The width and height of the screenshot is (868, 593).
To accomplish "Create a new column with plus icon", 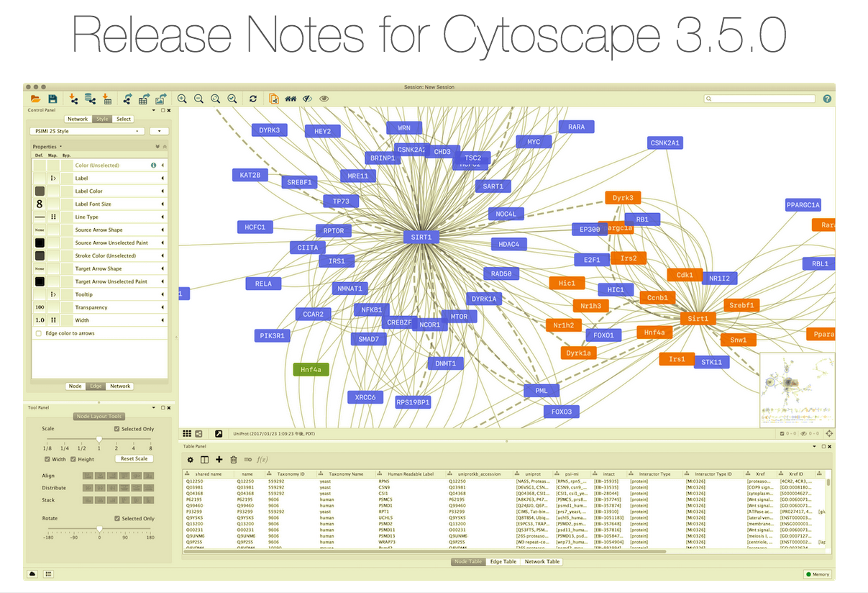I will pyautogui.click(x=219, y=459).
